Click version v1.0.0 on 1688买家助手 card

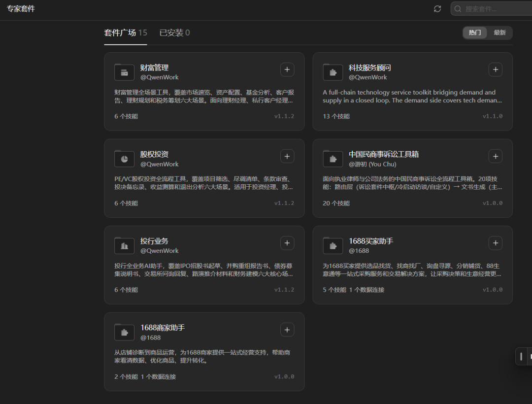493,290
